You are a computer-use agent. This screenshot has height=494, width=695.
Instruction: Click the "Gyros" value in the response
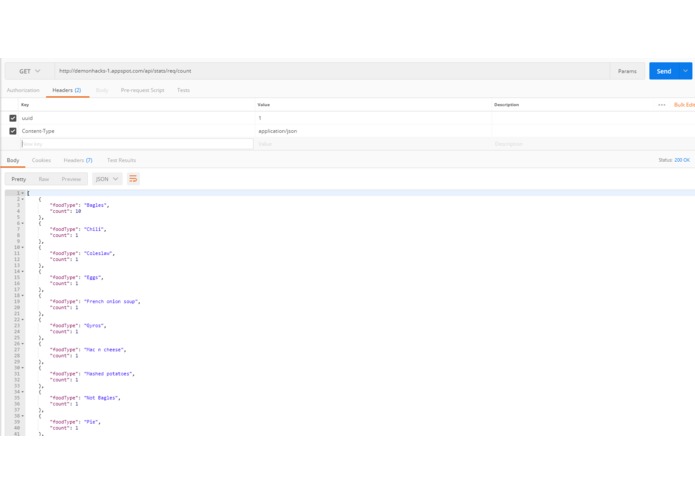click(x=94, y=326)
